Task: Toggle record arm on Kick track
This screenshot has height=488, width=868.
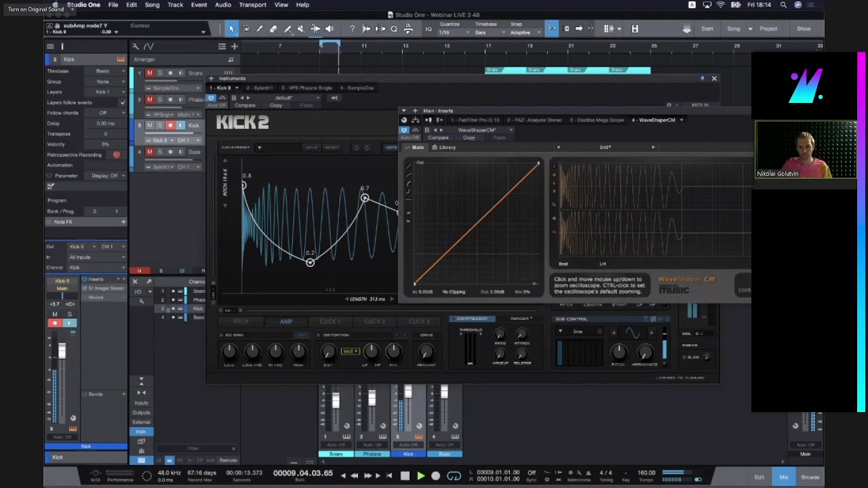Action: pos(170,125)
